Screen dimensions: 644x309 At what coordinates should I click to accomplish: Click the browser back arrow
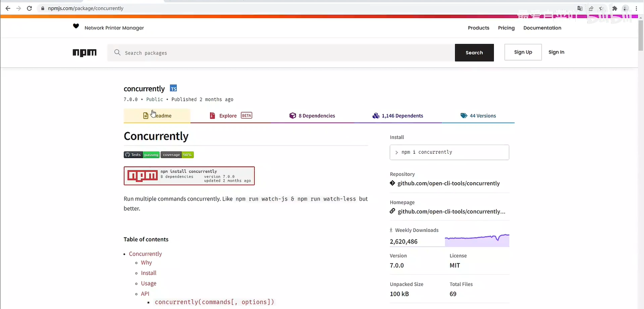click(8, 8)
